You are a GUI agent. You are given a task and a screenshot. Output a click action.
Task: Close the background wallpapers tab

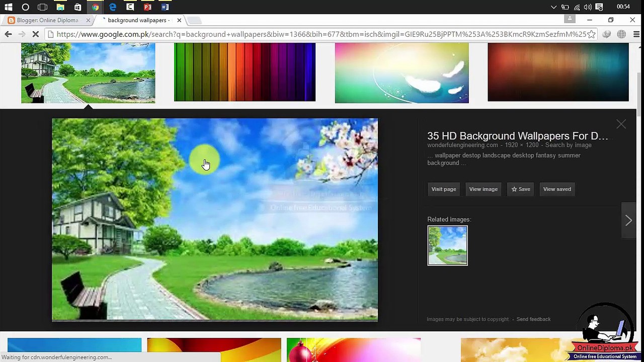(179, 20)
